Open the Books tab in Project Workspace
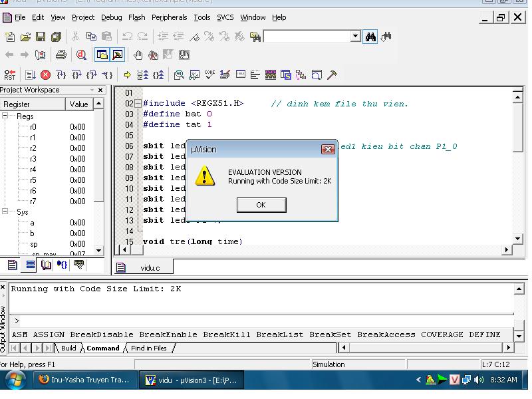 [x=46, y=265]
